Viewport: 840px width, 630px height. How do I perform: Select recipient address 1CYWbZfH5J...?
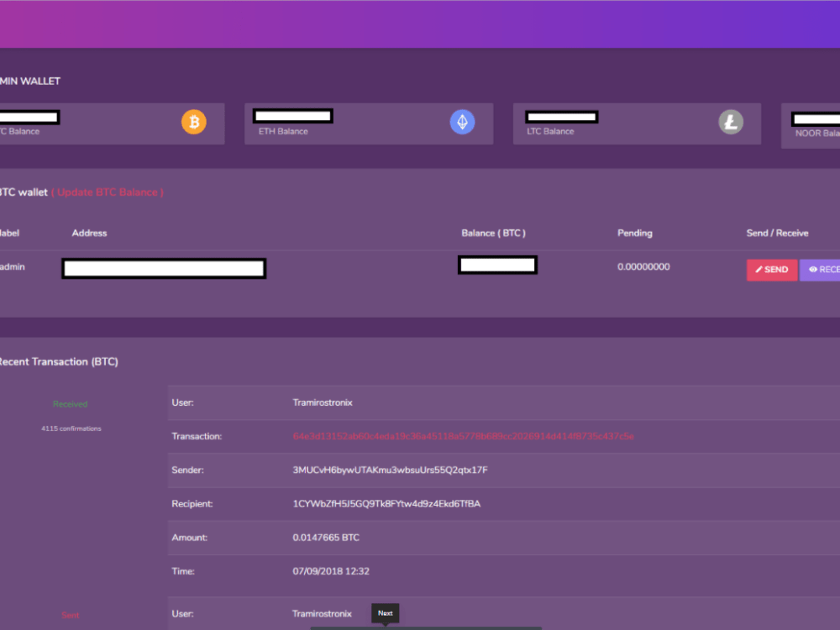point(386,503)
